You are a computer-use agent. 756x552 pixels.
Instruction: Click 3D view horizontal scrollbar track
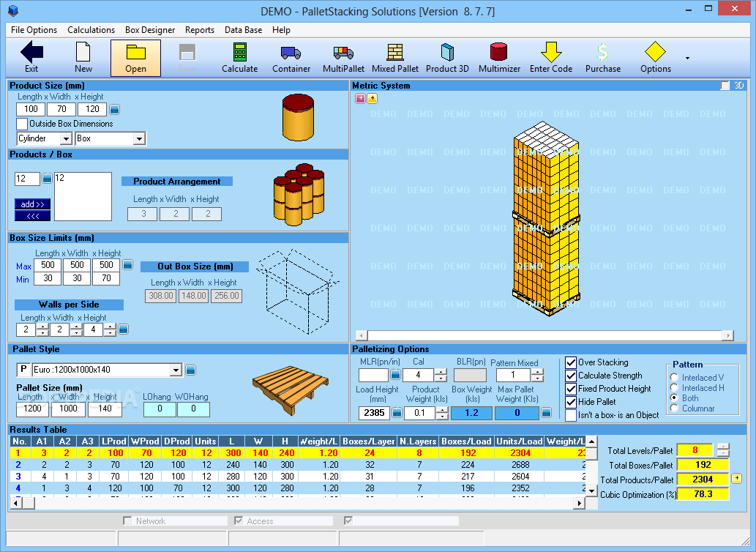544,335
